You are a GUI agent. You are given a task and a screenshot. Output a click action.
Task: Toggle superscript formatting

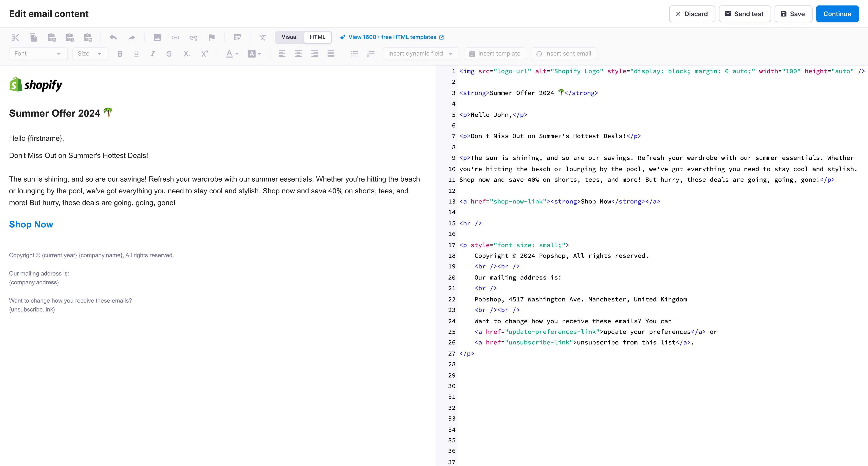(x=204, y=54)
